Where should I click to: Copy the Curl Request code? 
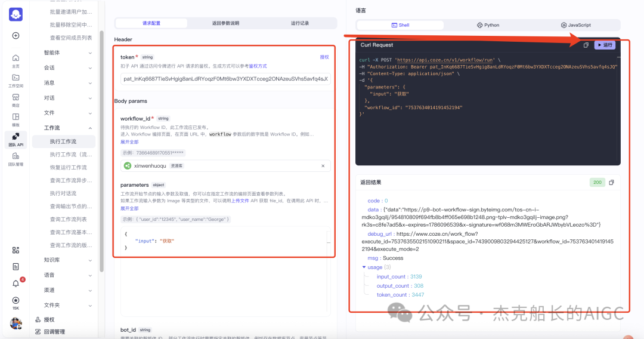click(586, 45)
